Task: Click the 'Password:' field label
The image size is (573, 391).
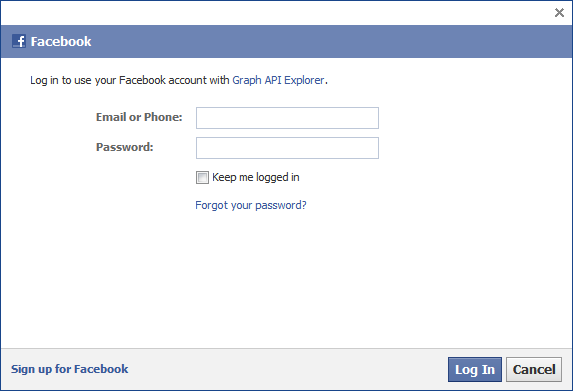Action: point(125,147)
